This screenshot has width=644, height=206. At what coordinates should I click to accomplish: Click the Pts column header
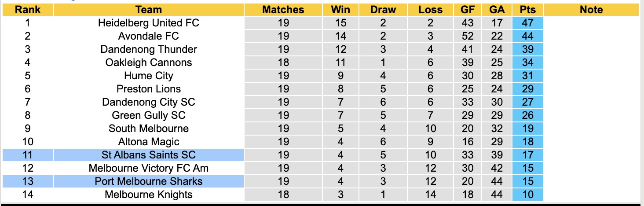click(x=527, y=10)
